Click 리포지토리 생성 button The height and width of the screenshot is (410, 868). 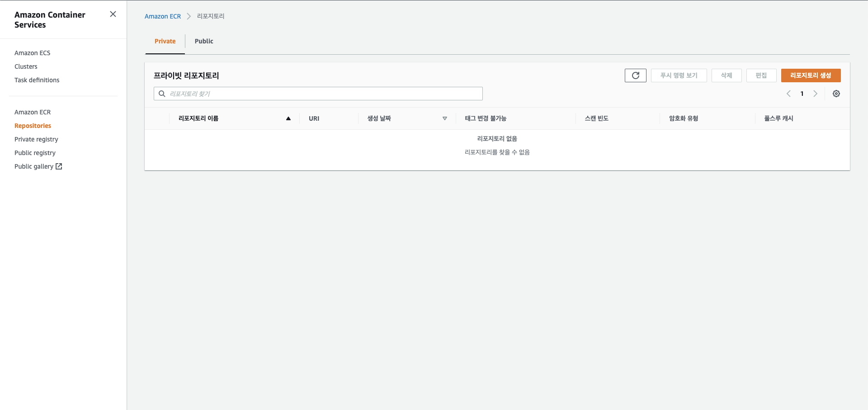[811, 75]
